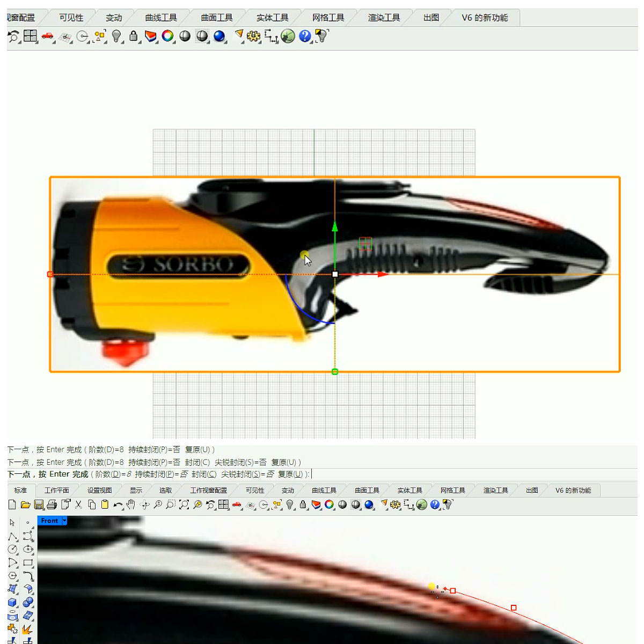Click the Render sphere in the upper toolbar
The width and height of the screenshot is (644, 644).
219,36
